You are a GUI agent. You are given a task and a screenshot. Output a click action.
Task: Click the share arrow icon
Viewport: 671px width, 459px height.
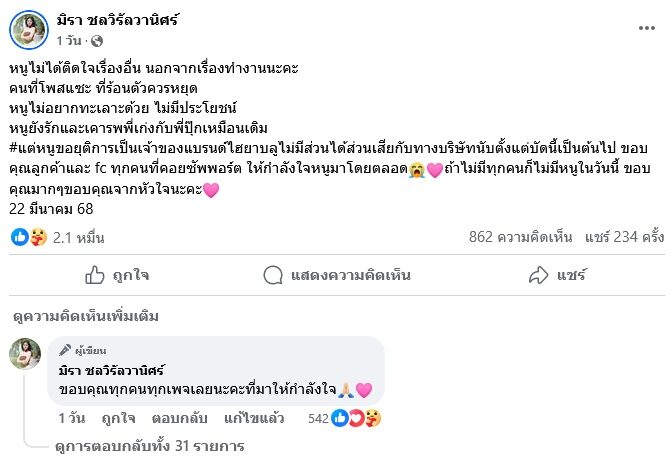tap(538, 274)
